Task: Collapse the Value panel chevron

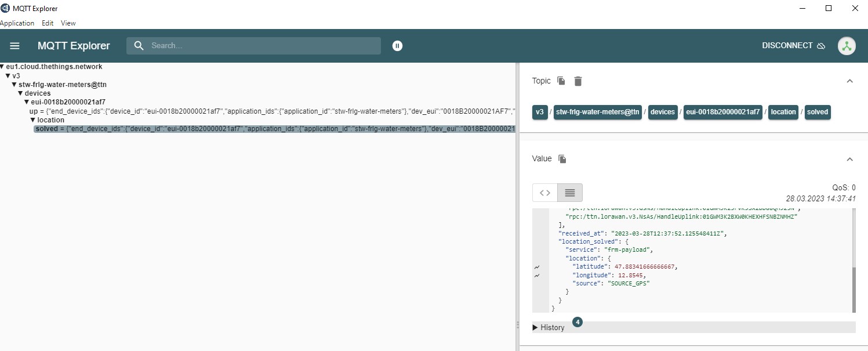Action: (850, 159)
